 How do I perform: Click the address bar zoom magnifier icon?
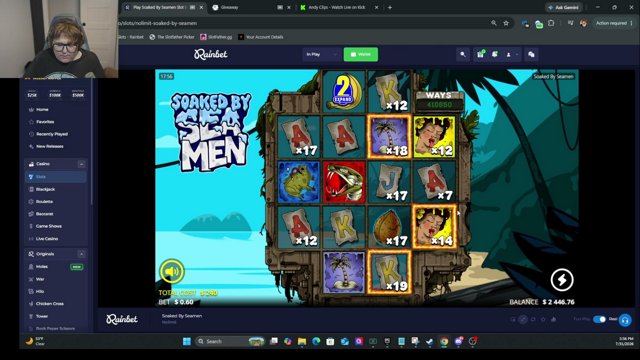pyautogui.click(x=494, y=23)
